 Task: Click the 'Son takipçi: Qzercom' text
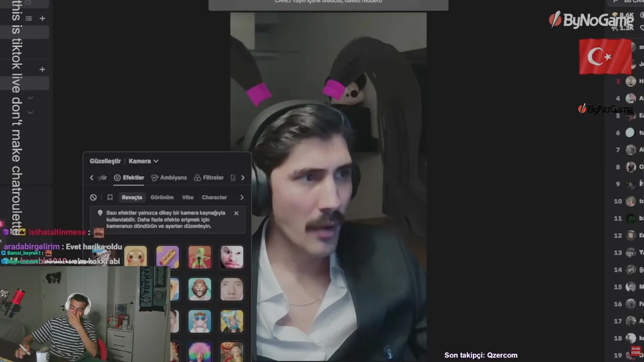click(481, 355)
